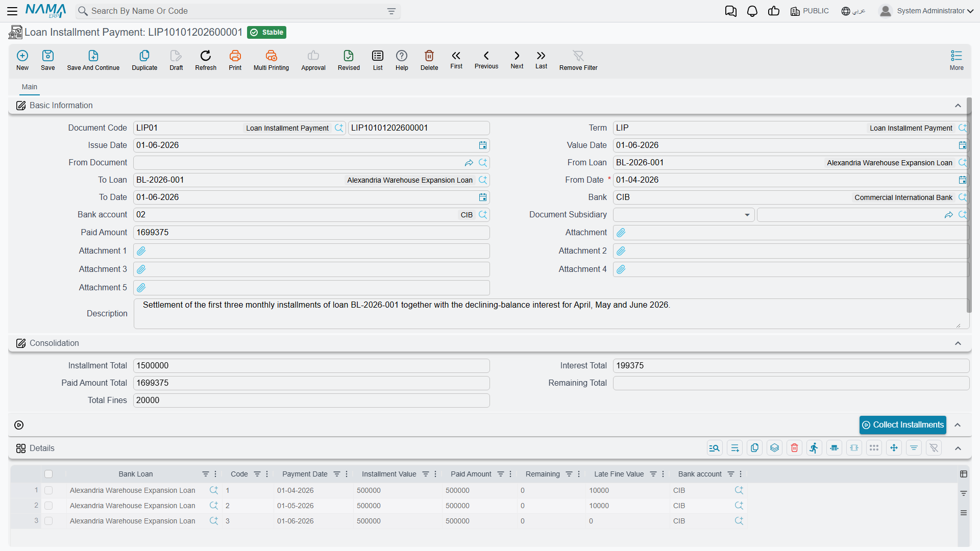Open Payment Date column filter
This screenshot has height=551, width=980.
click(337, 474)
